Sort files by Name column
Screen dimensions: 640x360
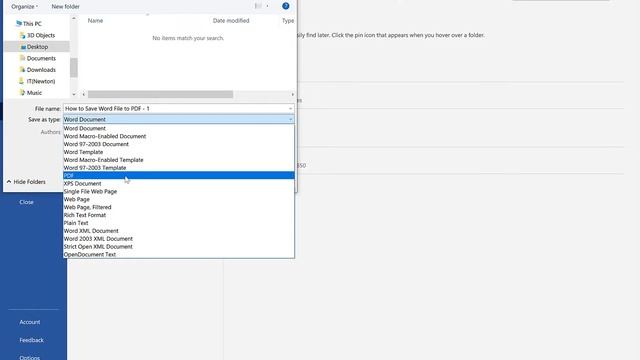96,20
